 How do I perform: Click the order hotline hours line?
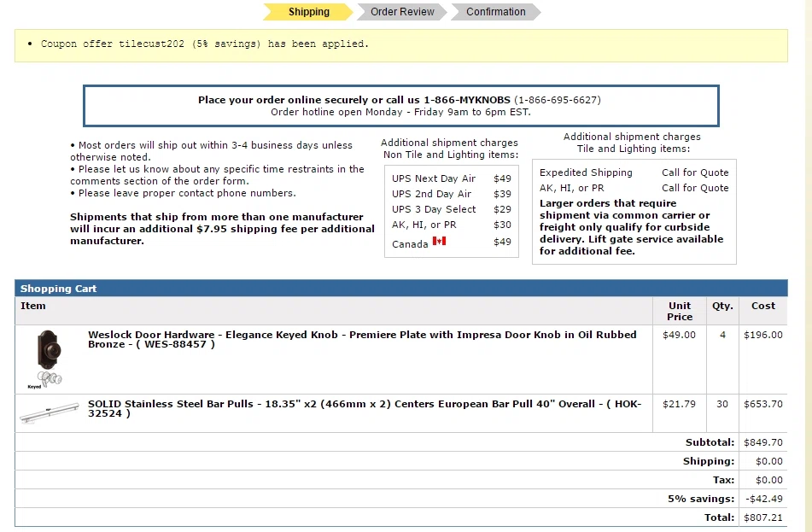[400, 112]
